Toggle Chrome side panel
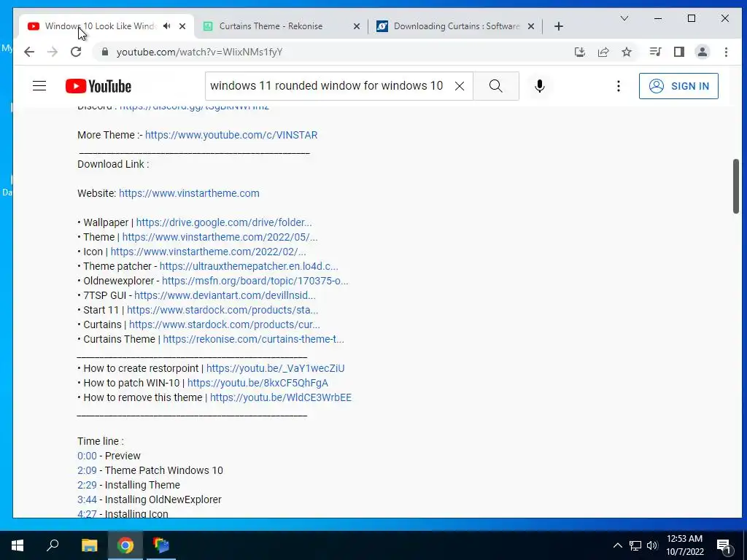The image size is (747, 560). (679, 52)
